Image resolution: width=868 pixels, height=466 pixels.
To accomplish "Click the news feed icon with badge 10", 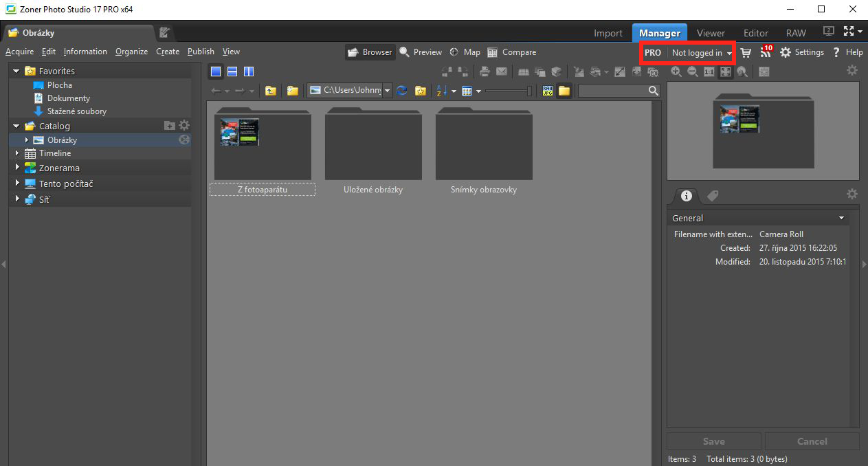I will [765, 52].
